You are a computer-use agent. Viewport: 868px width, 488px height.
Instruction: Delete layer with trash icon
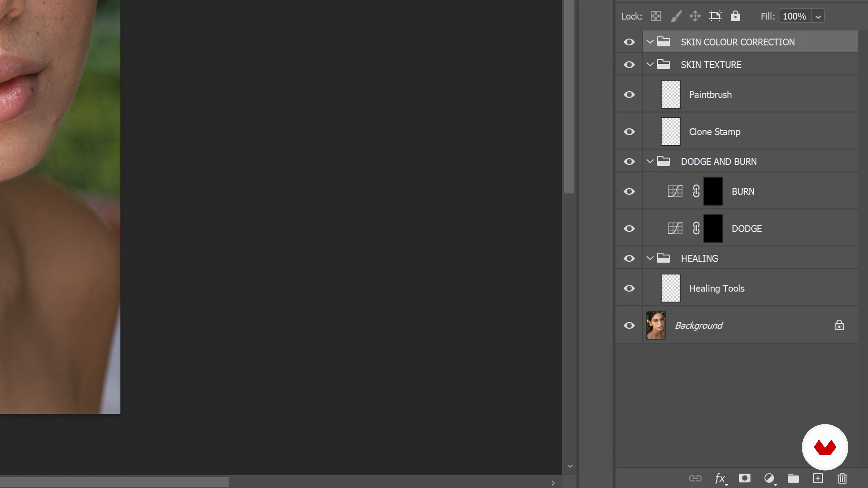[x=842, y=478]
